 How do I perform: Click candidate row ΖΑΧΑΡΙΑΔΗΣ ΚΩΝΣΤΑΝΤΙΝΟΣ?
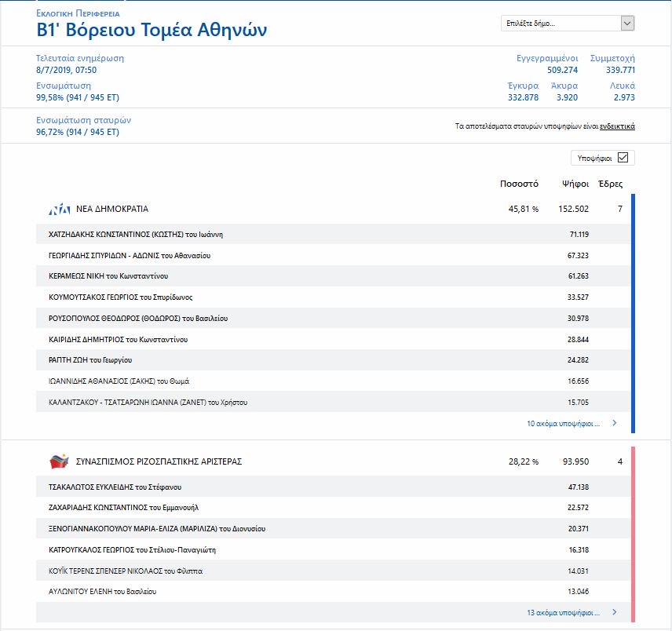tap(333, 507)
